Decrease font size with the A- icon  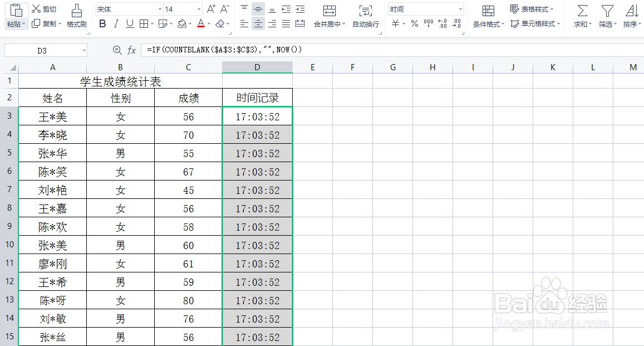pos(224,8)
